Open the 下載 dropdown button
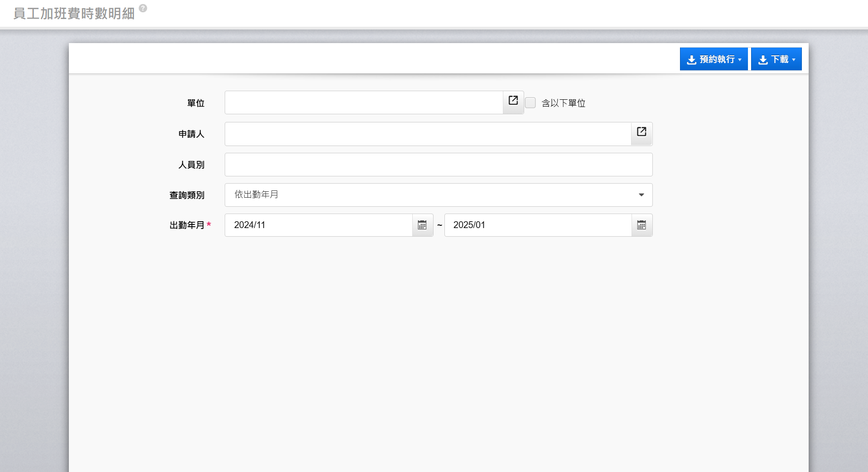 click(776, 59)
